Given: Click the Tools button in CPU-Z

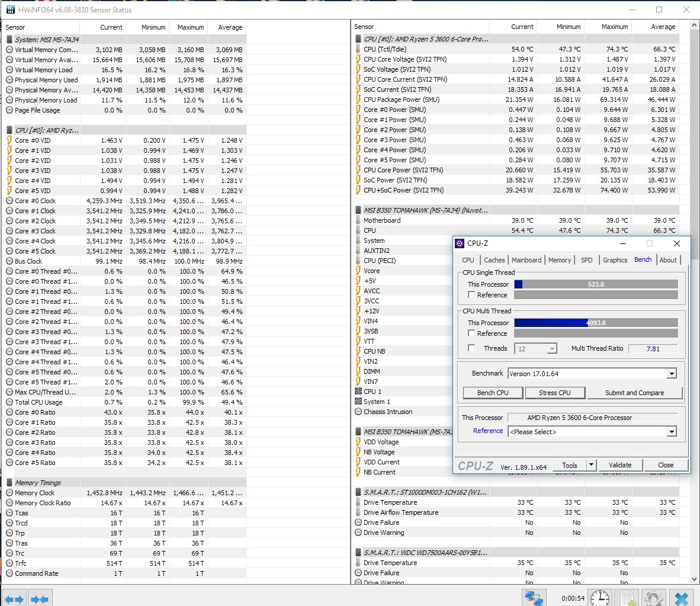Looking at the screenshot, I should click(569, 465).
